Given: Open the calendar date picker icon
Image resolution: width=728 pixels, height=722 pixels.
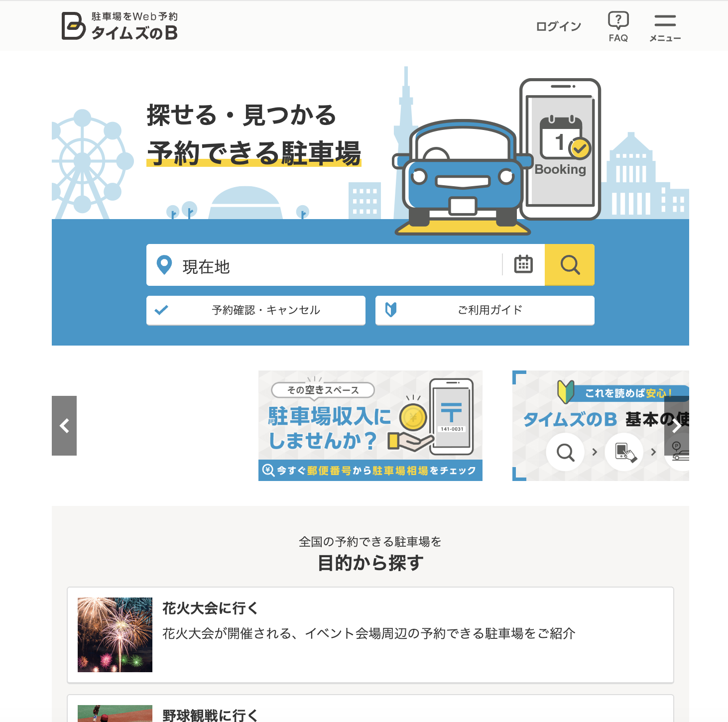Looking at the screenshot, I should tap(523, 264).
